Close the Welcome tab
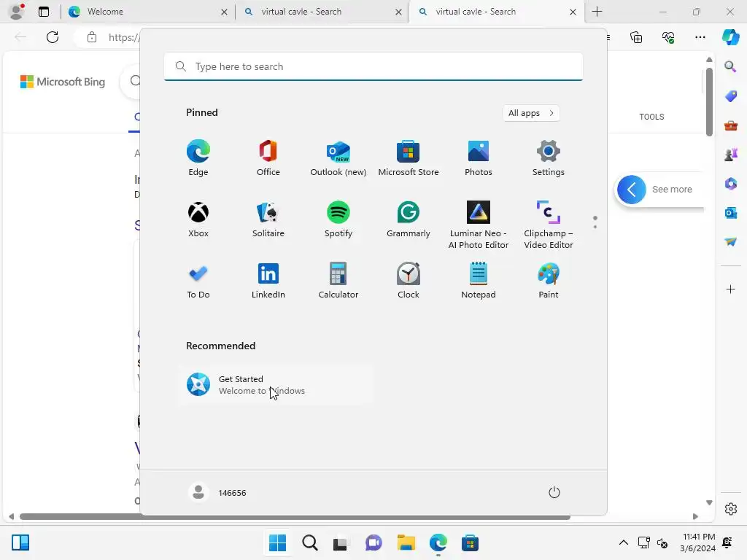The width and height of the screenshot is (747, 560). [x=224, y=12]
